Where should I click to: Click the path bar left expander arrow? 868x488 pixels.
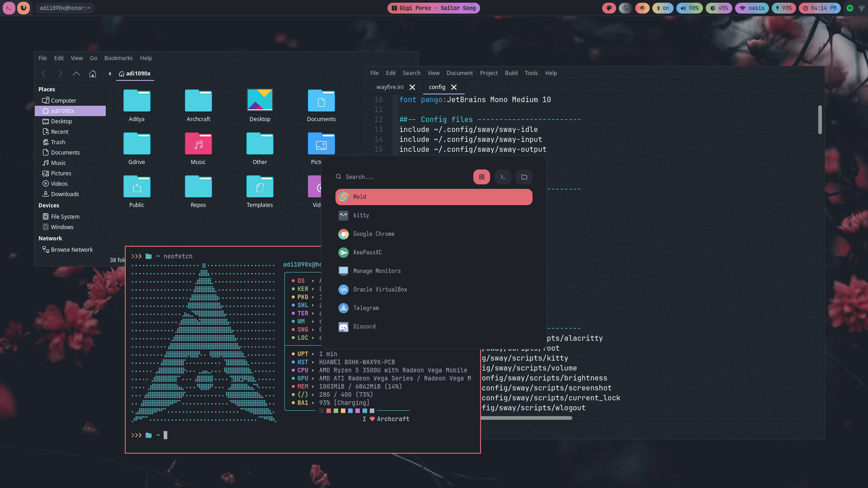tap(109, 74)
